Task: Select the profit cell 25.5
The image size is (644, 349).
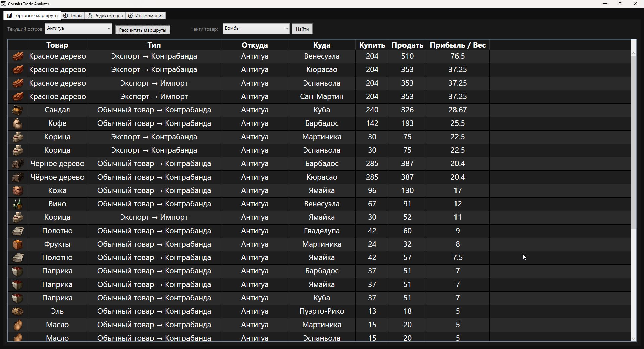Action: pos(458,123)
